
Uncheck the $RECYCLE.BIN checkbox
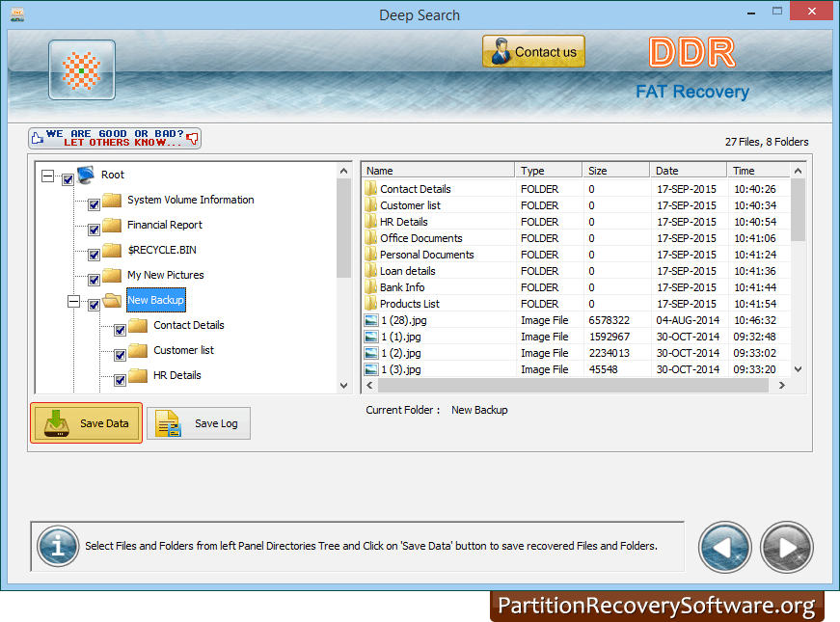[x=94, y=255]
